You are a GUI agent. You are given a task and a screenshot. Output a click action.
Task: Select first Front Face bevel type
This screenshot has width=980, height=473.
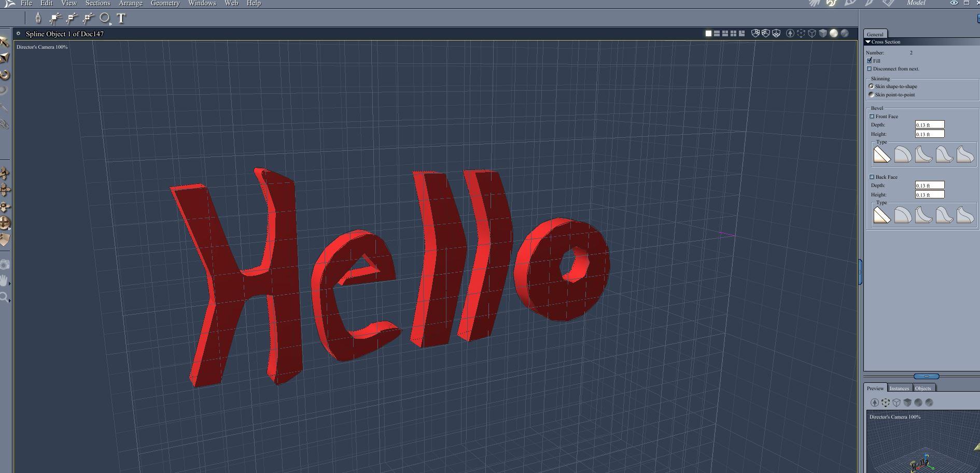(x=882, y=154)
